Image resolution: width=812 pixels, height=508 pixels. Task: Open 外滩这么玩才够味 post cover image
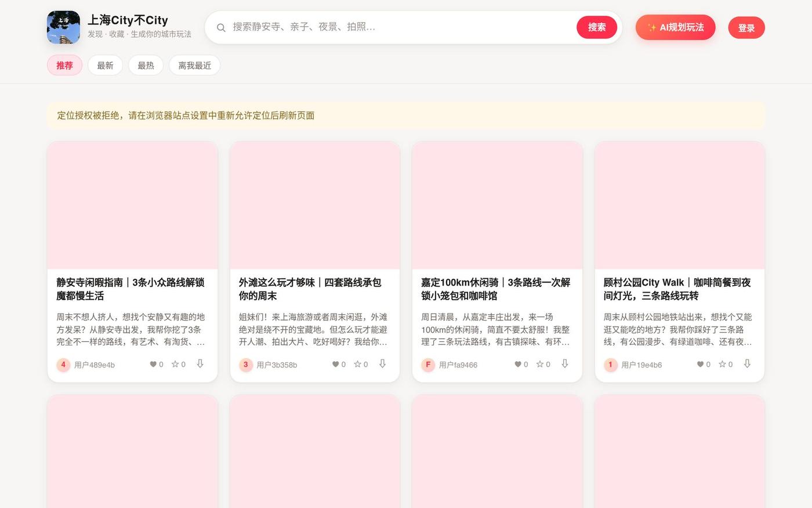coord(315,206)
